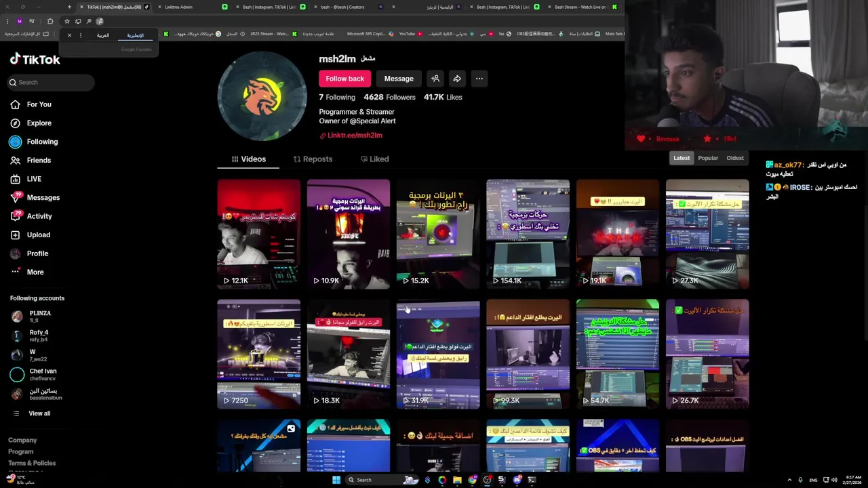The image size is (868, 488).
Task: Go to Following feed in sidebar
Action: [34, 142]
